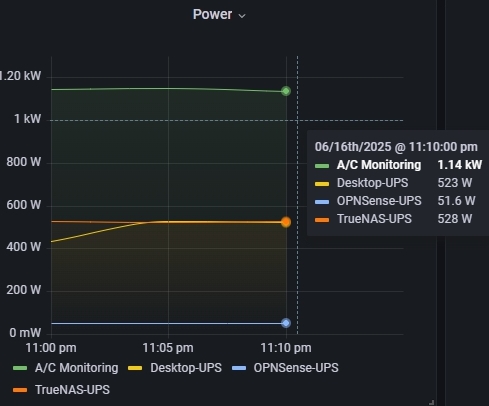Screen dimensions: 489x406
Task: Click the 11:00 pm x-axis label
Action: pos(51,348)
